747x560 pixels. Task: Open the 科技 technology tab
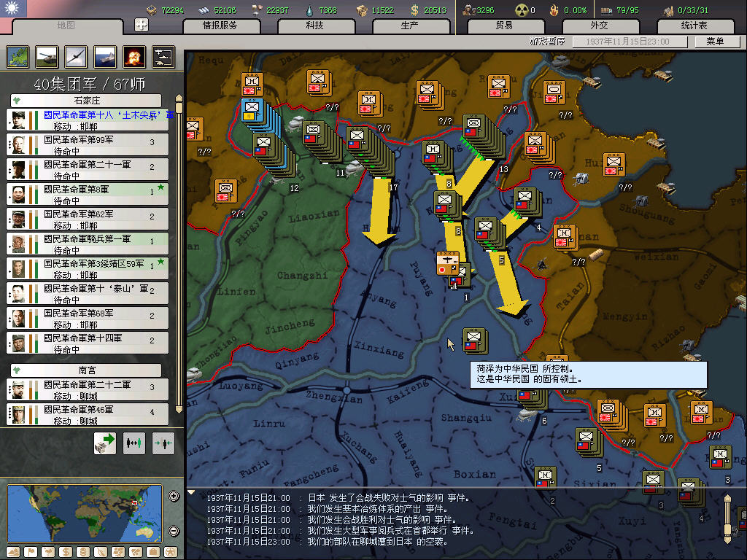point(314,26)
